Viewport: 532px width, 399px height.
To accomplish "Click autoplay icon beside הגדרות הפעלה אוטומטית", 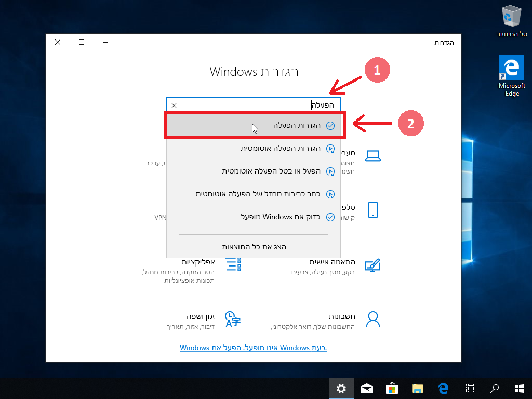I will [330, 149].
